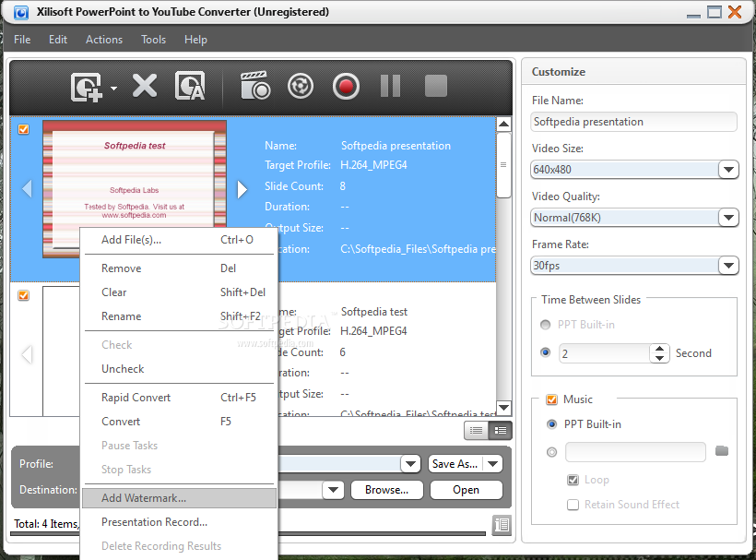
Task: Open the File menu
Action: pyautogui.click(x=22, y=40)
